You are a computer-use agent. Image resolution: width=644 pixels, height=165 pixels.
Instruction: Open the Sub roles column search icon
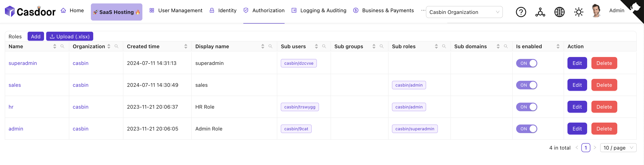coord(444,46)
